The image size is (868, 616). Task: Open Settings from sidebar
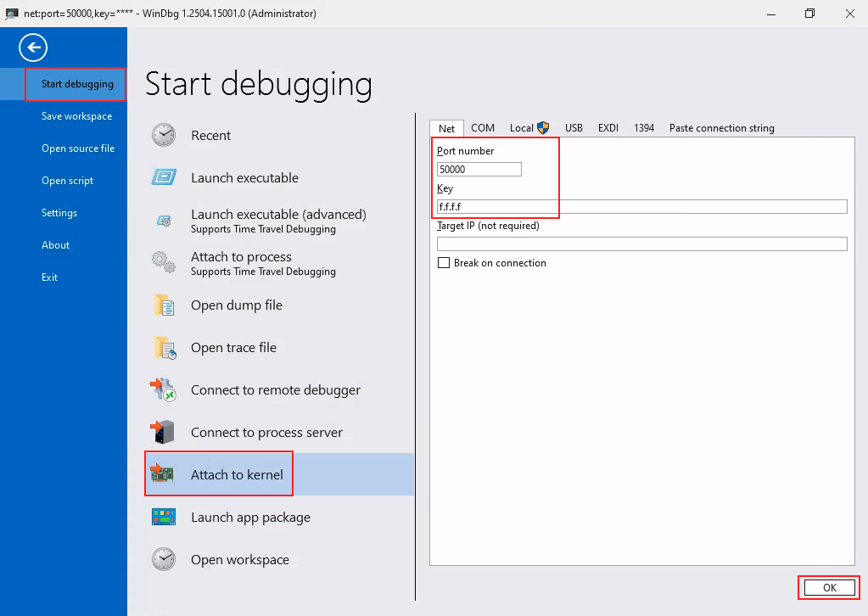tap(59, 212)
